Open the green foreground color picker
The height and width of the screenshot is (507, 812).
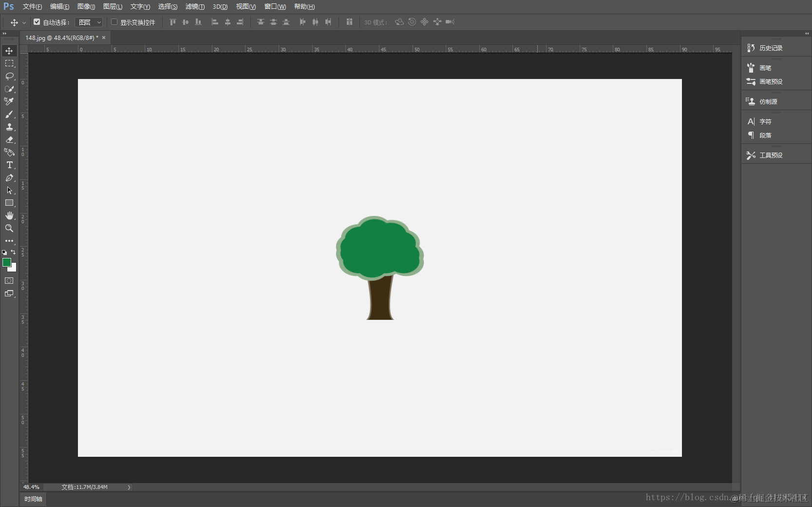click(6, 262)
